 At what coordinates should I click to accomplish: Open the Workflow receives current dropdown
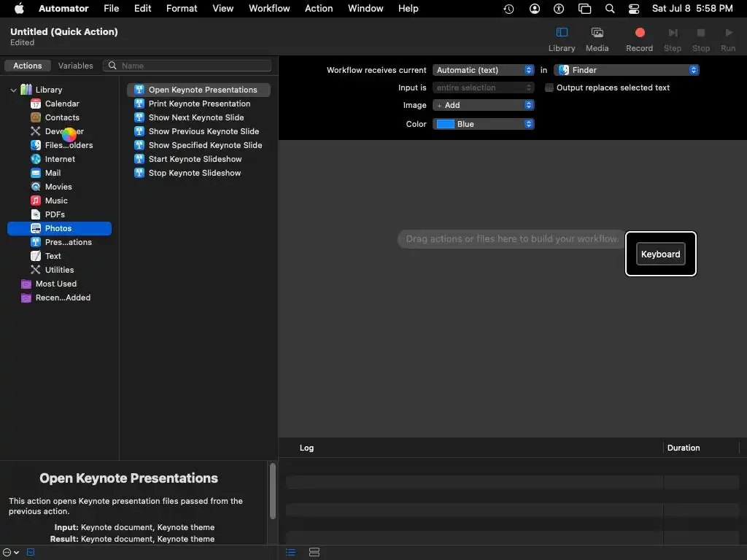pyautogui.click(x=483, y=70)
